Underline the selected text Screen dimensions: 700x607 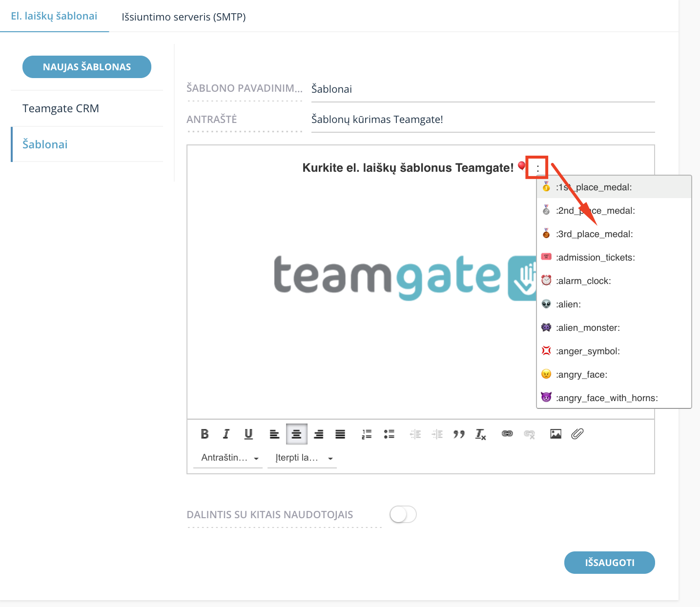[248, 434]
